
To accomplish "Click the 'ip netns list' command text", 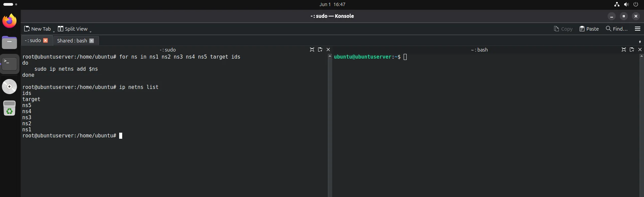I will [x=139, y=87].
